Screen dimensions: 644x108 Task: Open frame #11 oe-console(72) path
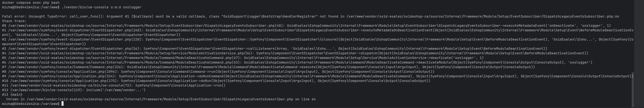(71, 86)
